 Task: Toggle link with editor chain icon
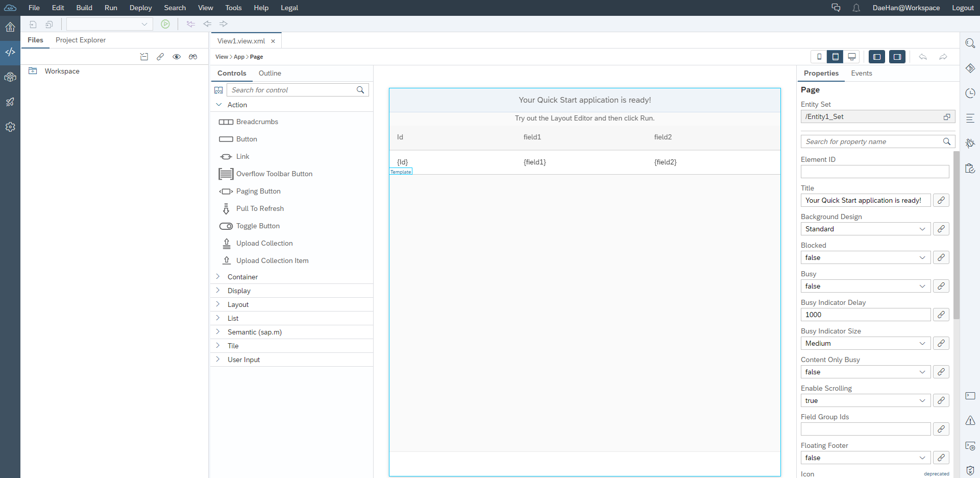coord(160,57)
